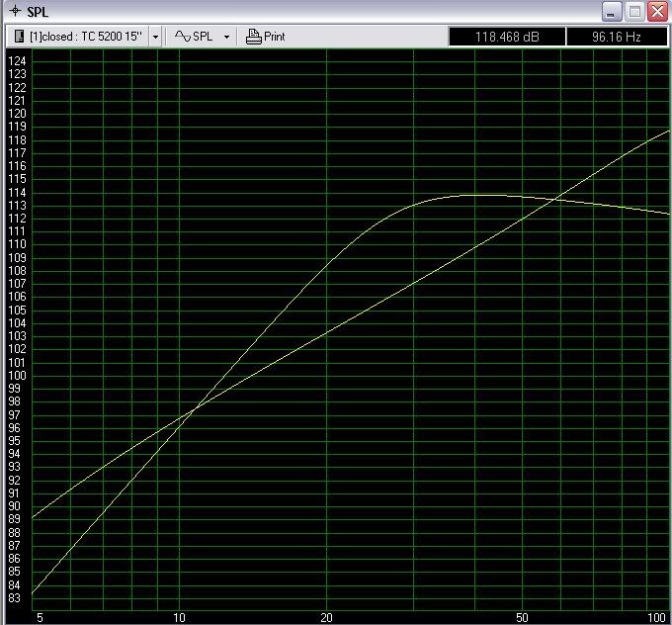Close the SPL window

pos(657,12)
